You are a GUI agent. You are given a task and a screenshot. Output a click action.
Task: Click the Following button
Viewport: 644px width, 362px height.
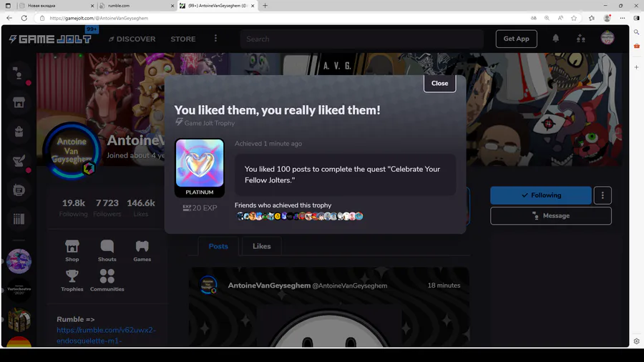tap(541, 195)
